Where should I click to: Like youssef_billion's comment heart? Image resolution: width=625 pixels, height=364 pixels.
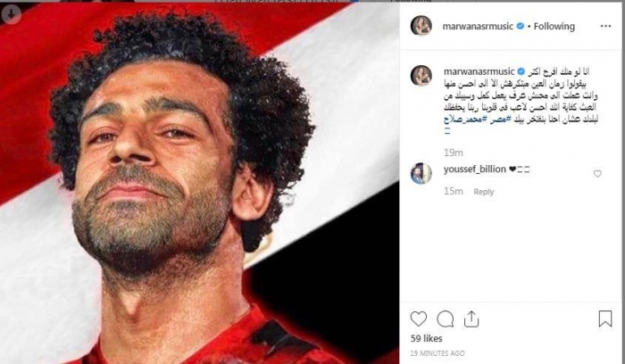click(x=597, y=174)
